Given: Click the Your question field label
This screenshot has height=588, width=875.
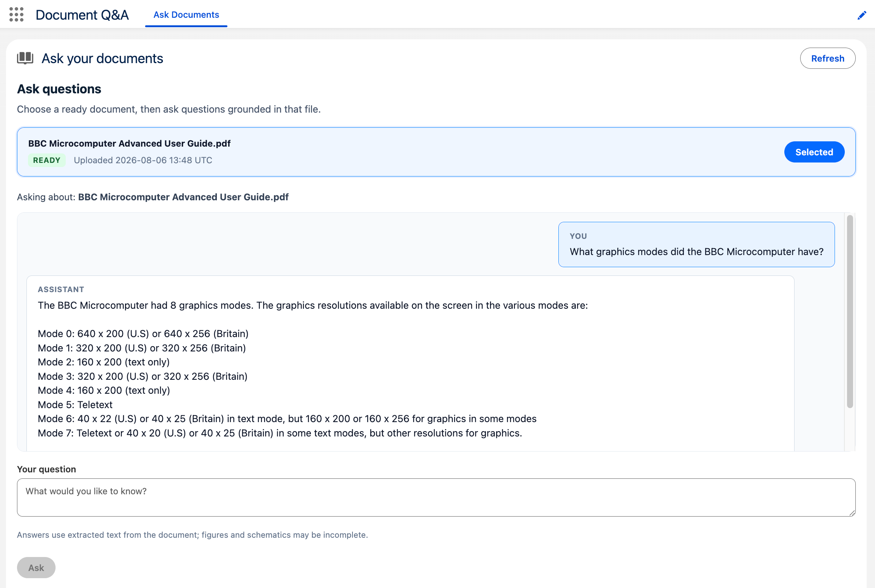Looking at the screenshot, I should coord(46,469).
